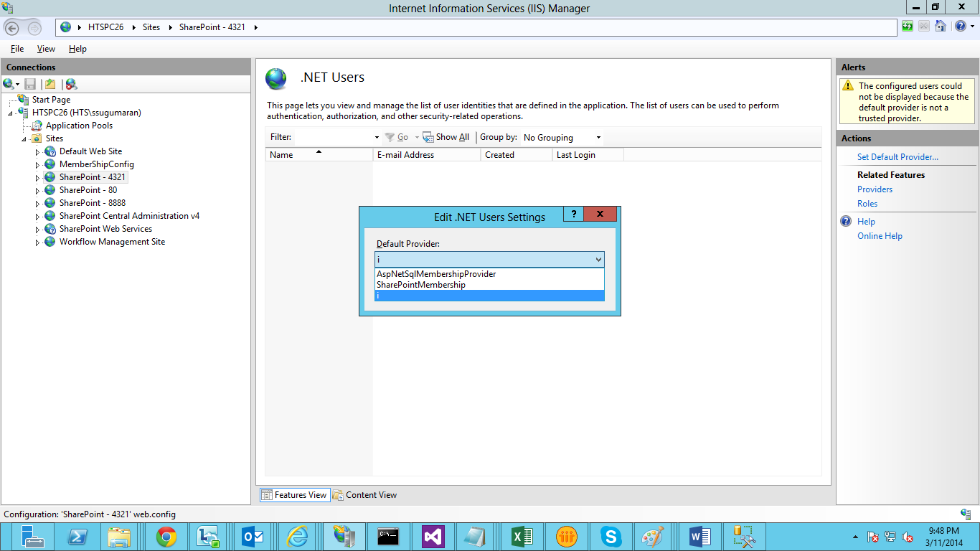Click Online Help link
This screenshot has height=551, width=980.
click(880, 236)
